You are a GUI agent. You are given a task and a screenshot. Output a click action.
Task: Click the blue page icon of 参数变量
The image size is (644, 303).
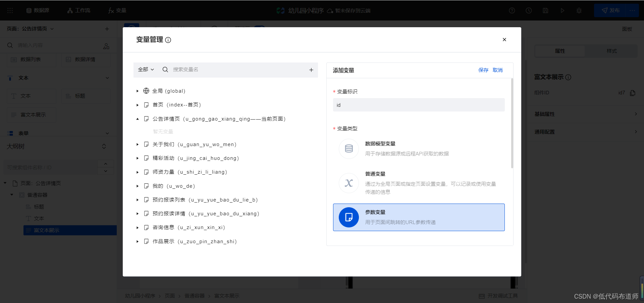click(349, 217)
